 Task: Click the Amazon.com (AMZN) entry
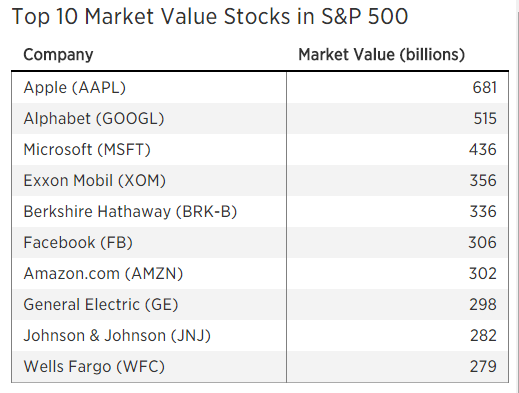[x=103, y=274]
